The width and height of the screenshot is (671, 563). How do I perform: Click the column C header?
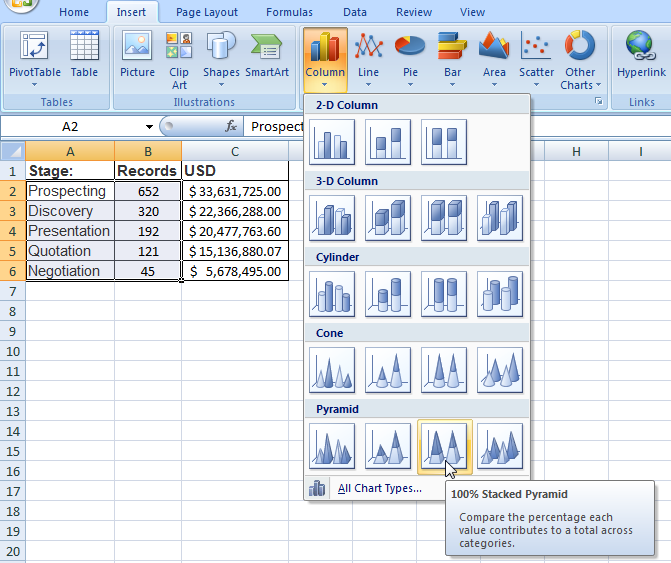pyautogui.click(x=234, y=151)
